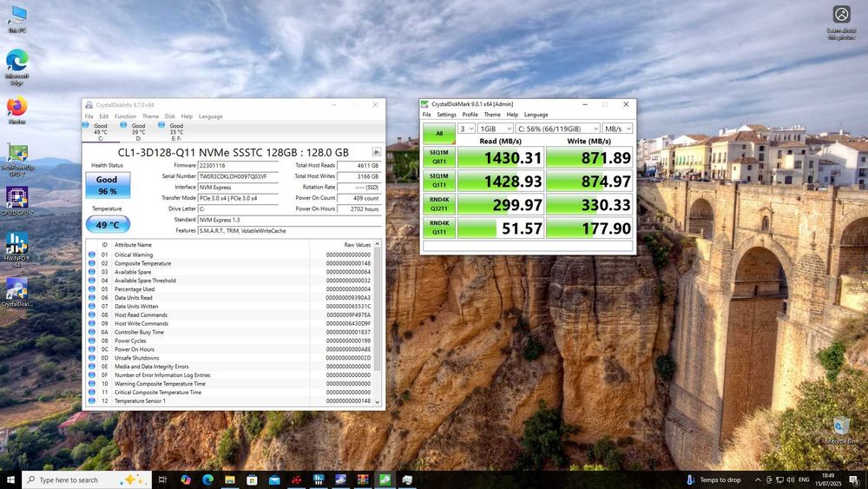
Task: Click the 49 °C temperature button
Action: click(x=108, y=225)
